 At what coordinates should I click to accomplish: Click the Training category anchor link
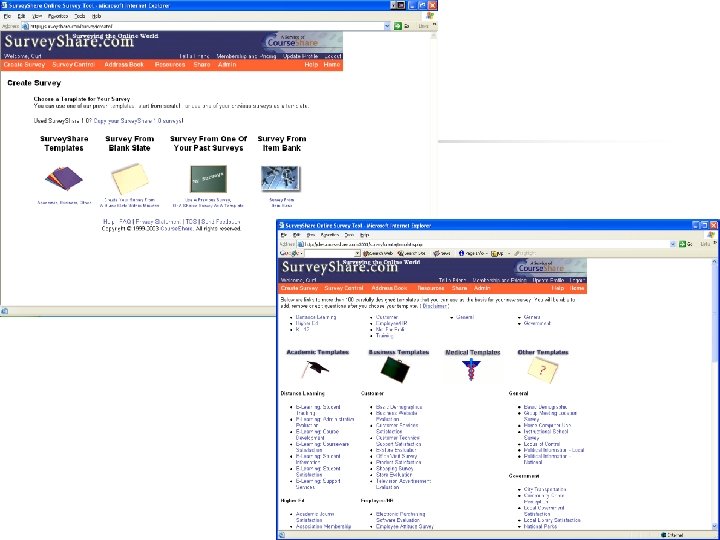click(x=384, y=336)
